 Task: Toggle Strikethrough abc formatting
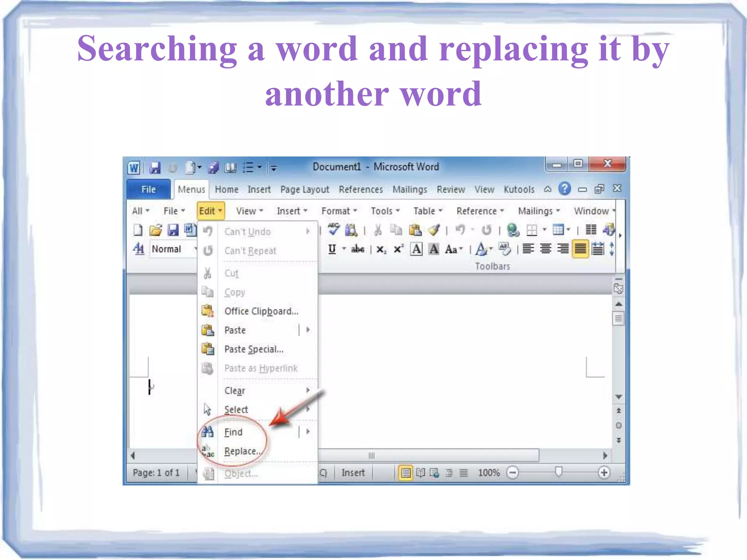click(x=357, y=249)
